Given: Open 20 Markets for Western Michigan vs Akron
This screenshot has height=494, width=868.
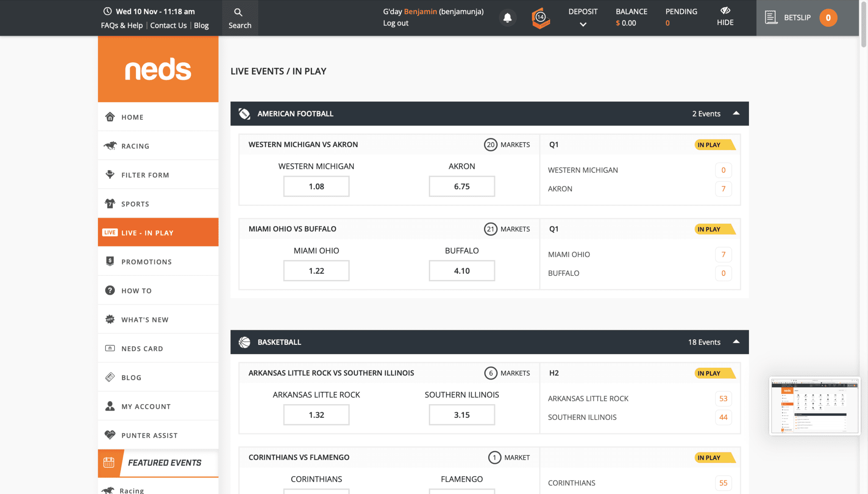Looking at the screenshot, I should (x=507, y=144).
